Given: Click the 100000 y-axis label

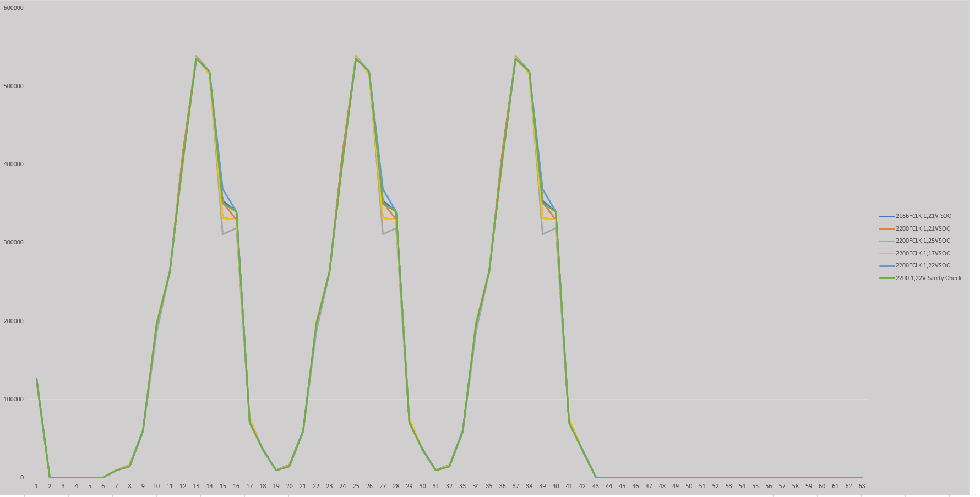Looking at the screenshot, I should point(14,399).
